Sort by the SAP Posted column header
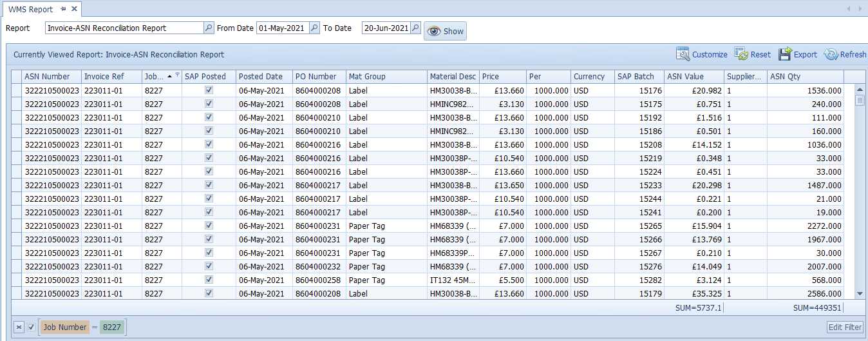This screenshot has width=868, height=341. coord(209,76)
